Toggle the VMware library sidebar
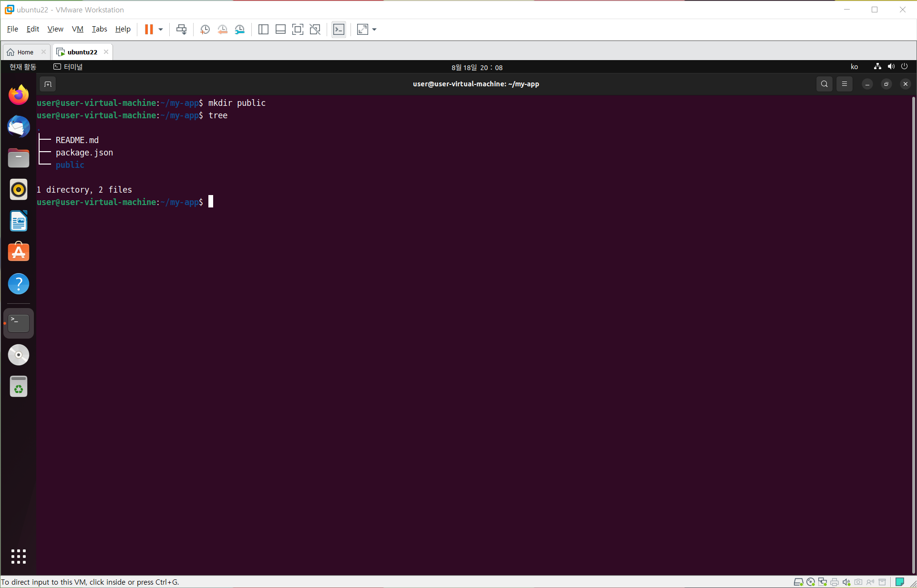917x588 pixels. click(263, 30)
